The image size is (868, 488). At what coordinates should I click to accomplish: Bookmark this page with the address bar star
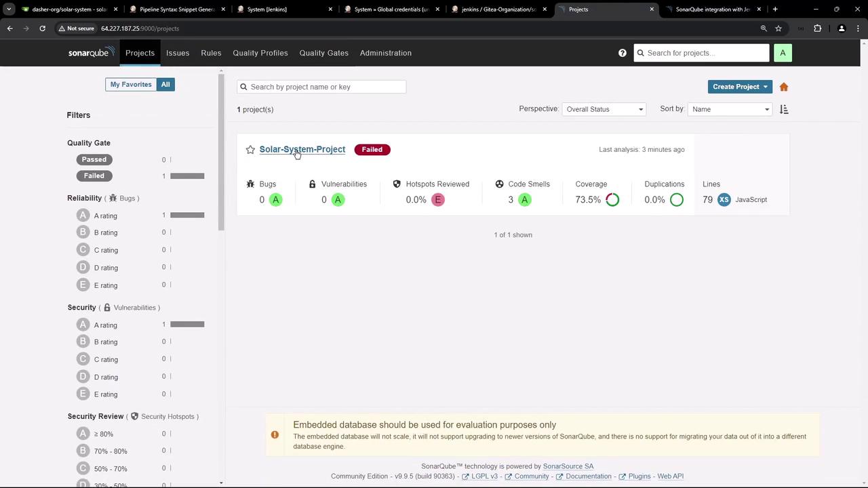click(x=778, y=28)
